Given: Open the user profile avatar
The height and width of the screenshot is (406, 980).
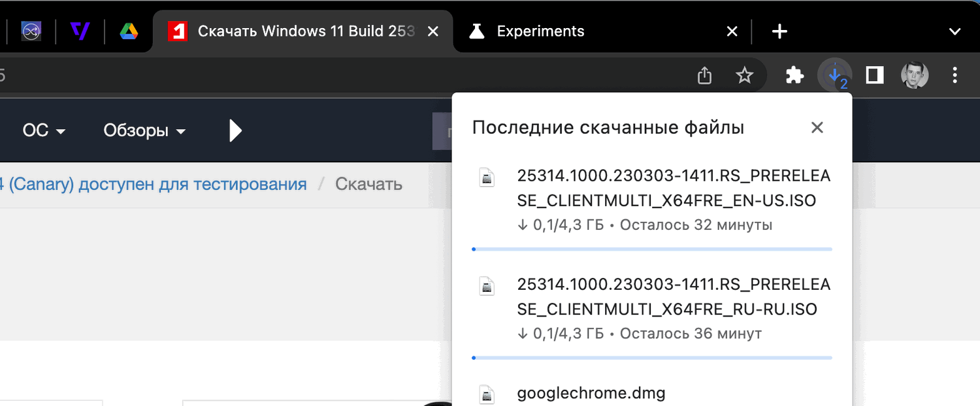Looking at the screenshot, I should (915, 76).
